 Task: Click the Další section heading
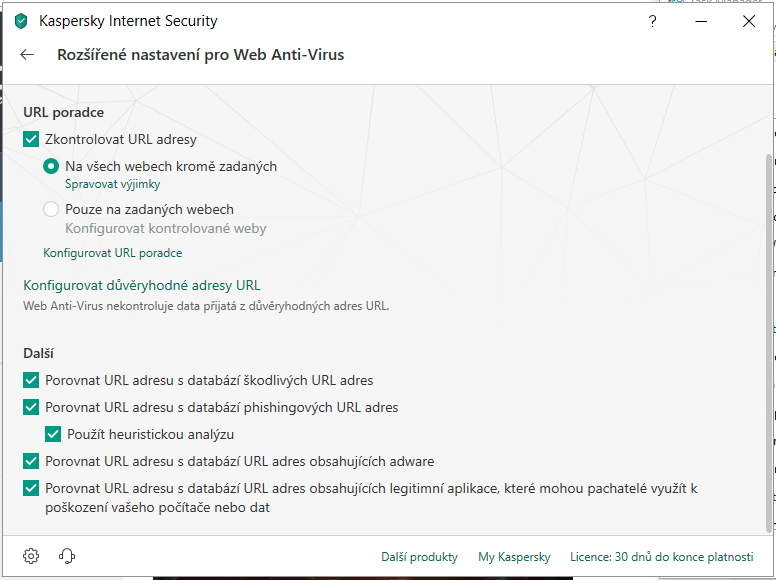pos(38,353)
